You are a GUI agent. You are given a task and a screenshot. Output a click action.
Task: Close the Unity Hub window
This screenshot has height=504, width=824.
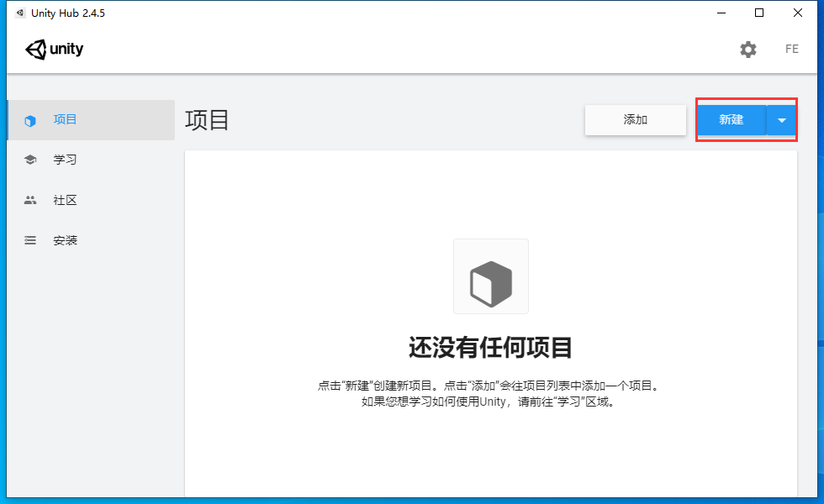click(798, 13)
